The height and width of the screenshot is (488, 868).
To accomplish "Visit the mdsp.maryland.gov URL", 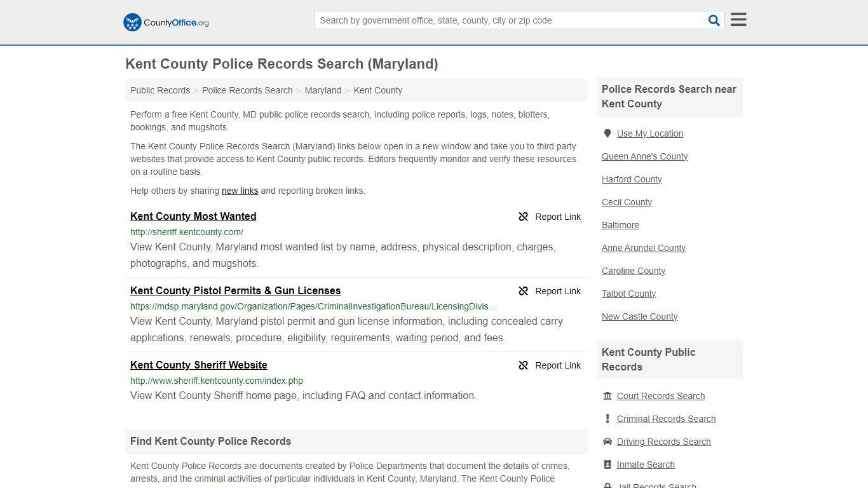I will [314, 306].
